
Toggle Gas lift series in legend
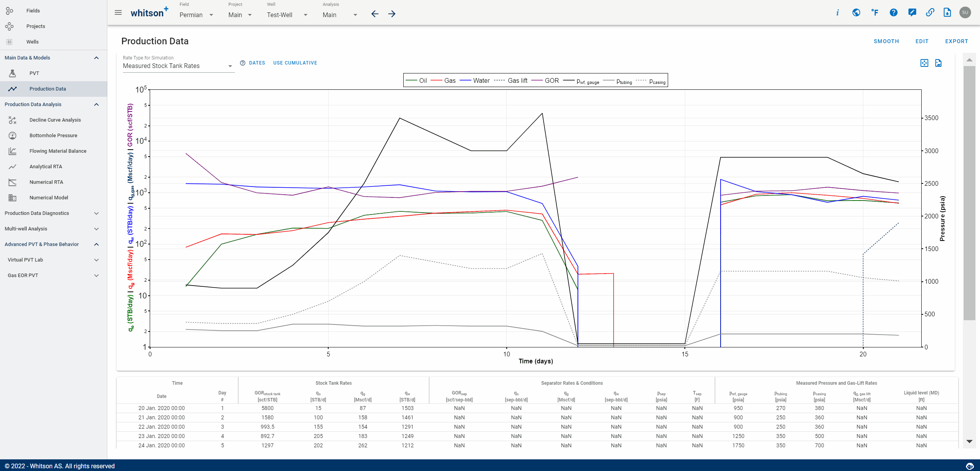pos(511,80)
